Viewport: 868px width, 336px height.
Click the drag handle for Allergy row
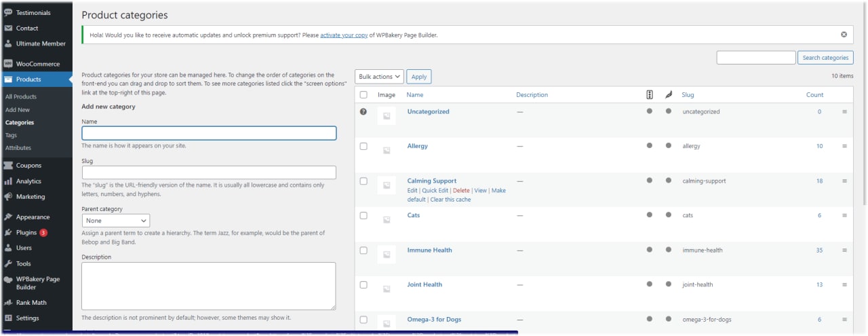tap(844, 146)
